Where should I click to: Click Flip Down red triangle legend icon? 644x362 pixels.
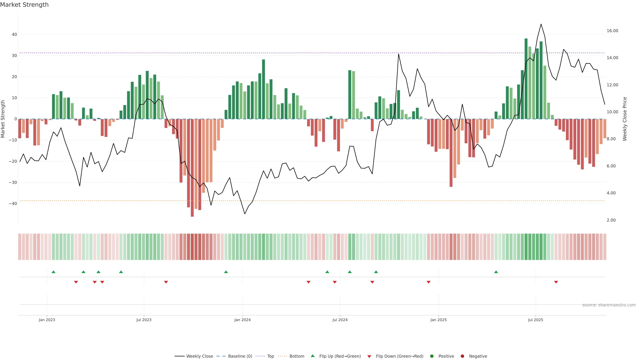369,356
